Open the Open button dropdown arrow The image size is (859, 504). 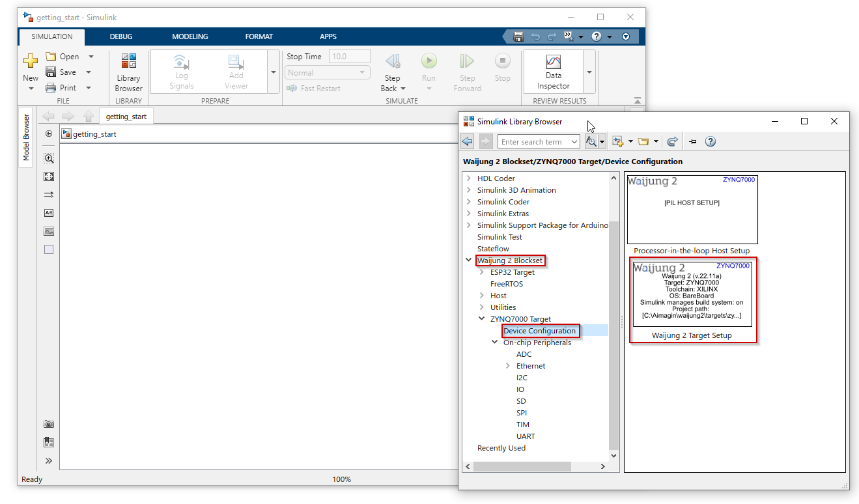click(91, 57)
